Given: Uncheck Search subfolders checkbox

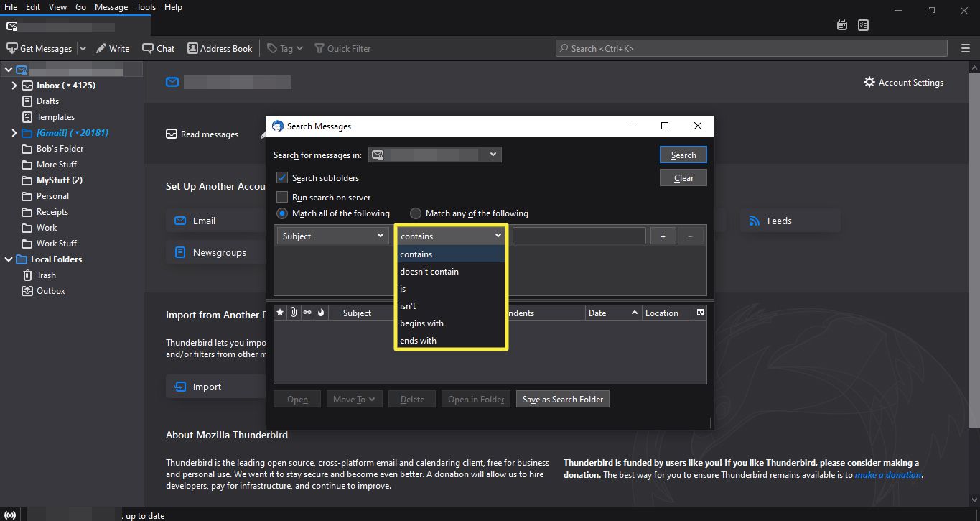Looking at the screenshot, I should (282, 177).
